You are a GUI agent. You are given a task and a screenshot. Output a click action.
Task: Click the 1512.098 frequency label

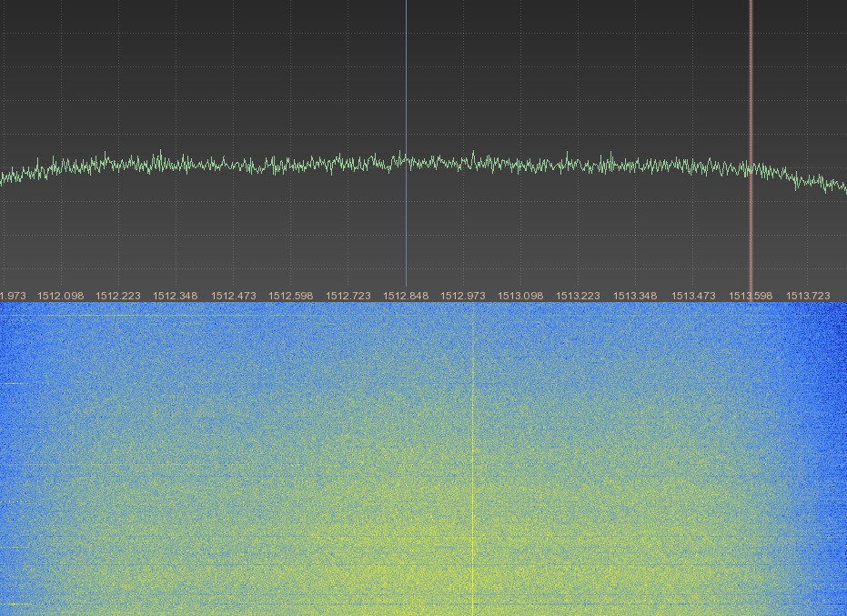[x=61, y=296]
